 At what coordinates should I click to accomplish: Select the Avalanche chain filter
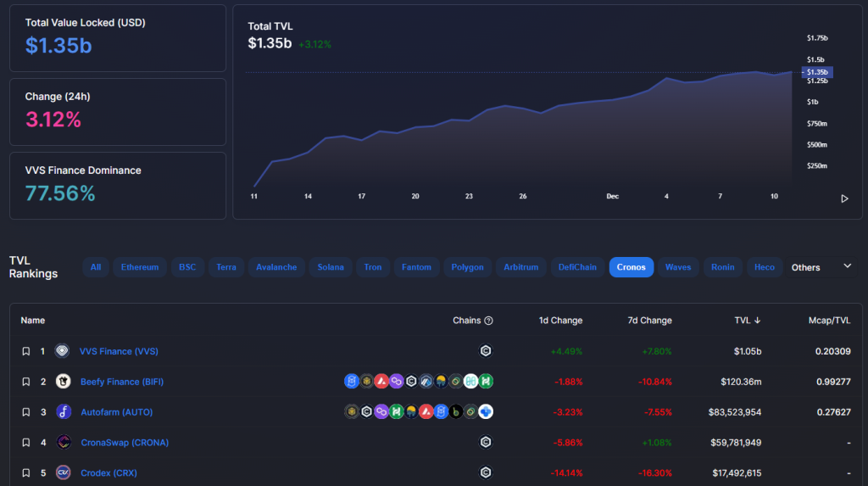click(276, 267)
